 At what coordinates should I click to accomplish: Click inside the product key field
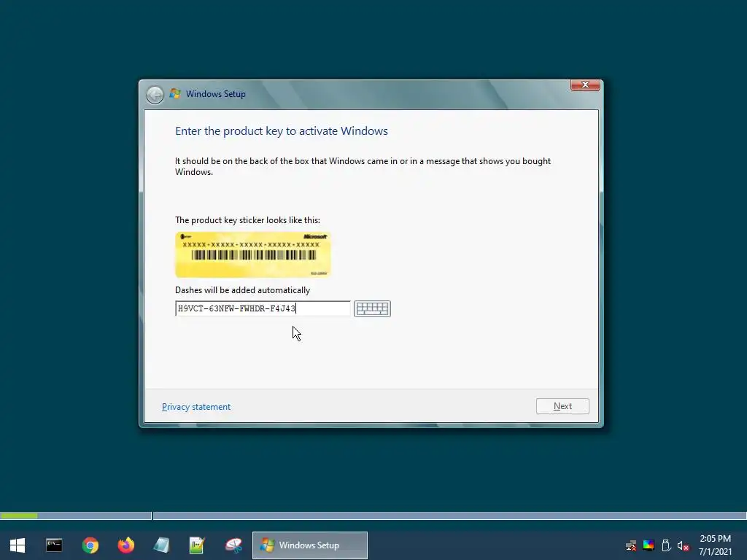[x=263, y=308]
